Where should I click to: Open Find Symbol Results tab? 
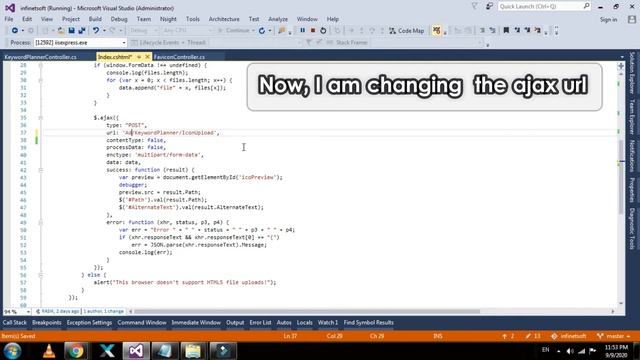(x=369, y=322)
